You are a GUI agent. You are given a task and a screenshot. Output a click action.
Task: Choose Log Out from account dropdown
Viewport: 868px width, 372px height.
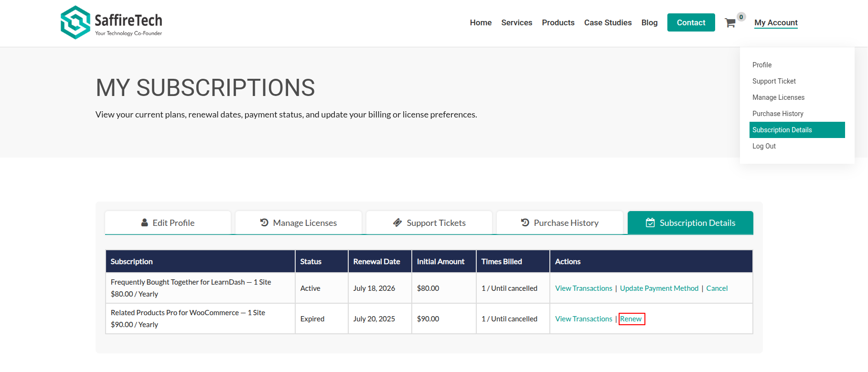pos(764,146)
